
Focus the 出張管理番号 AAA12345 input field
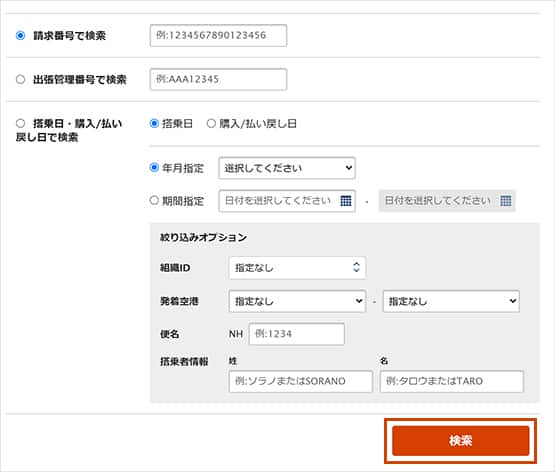(218, 79)
